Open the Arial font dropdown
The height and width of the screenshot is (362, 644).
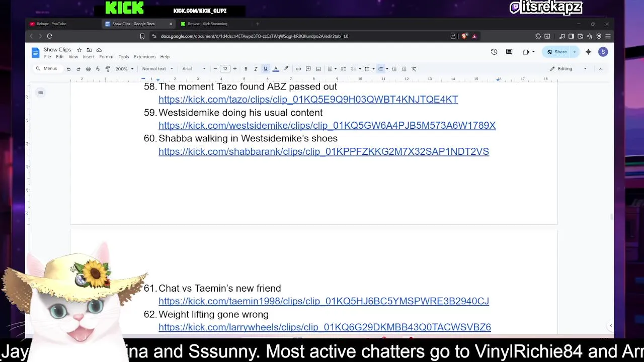194,69
